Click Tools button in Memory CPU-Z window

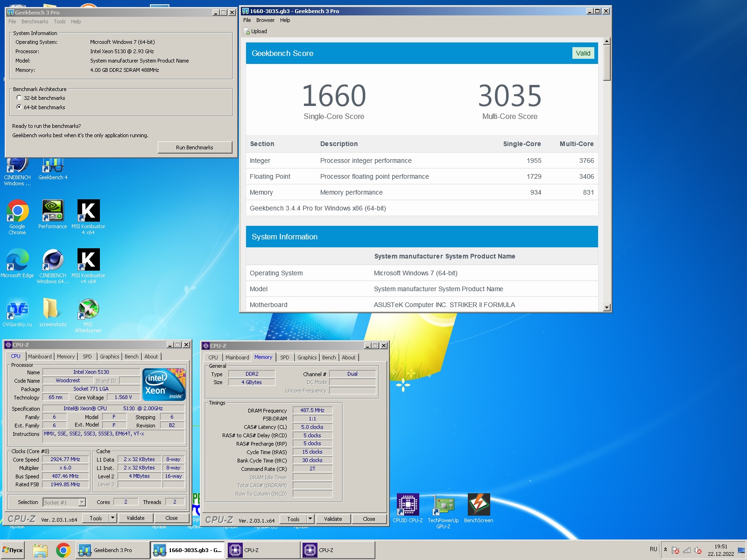click(x=293, y=519)
